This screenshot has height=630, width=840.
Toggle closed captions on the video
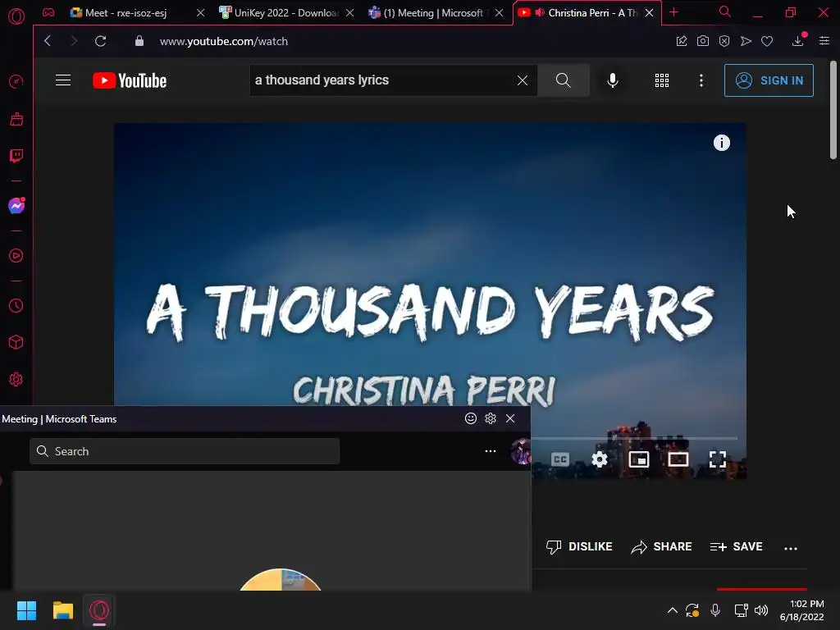click(559, 459)
